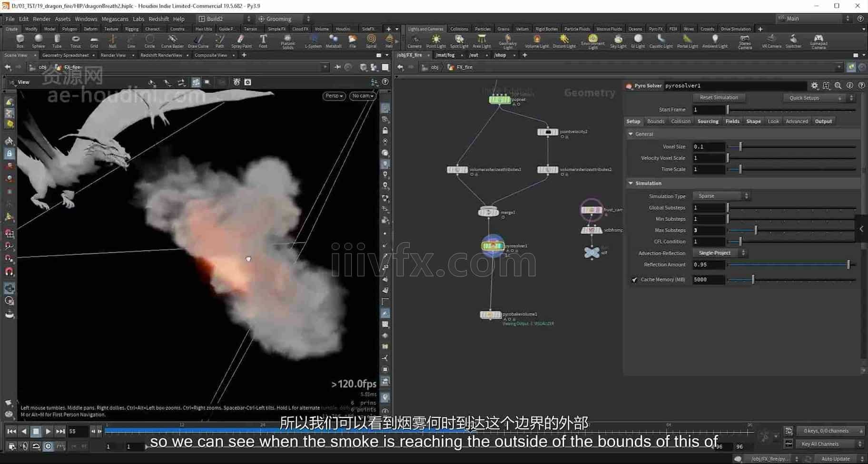The image size is (868, 464).
Task: Play the timeline forward
Action: pos(48,432)
